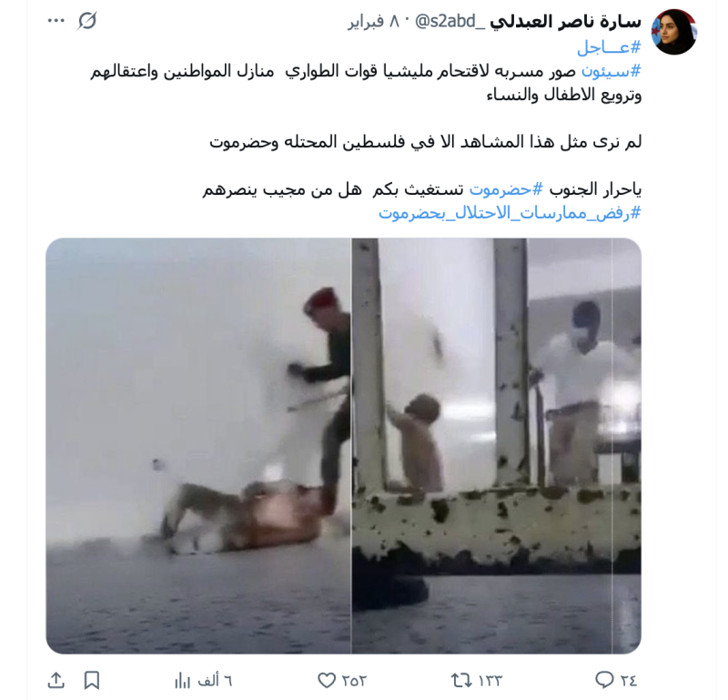Open the three-dots more options menu
Viewport: 728px width, 700px height.
tap(56, 21)
